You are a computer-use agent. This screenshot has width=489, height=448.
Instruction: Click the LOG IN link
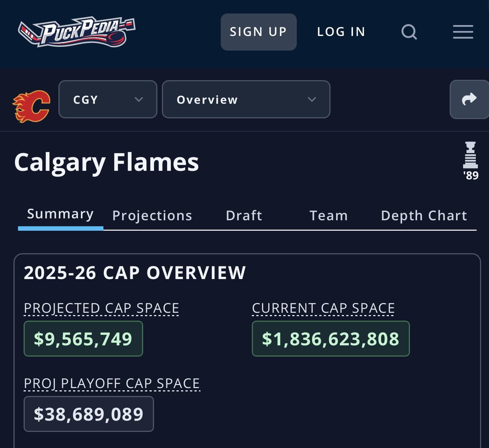pyautogui.click(x=341, y=32)
